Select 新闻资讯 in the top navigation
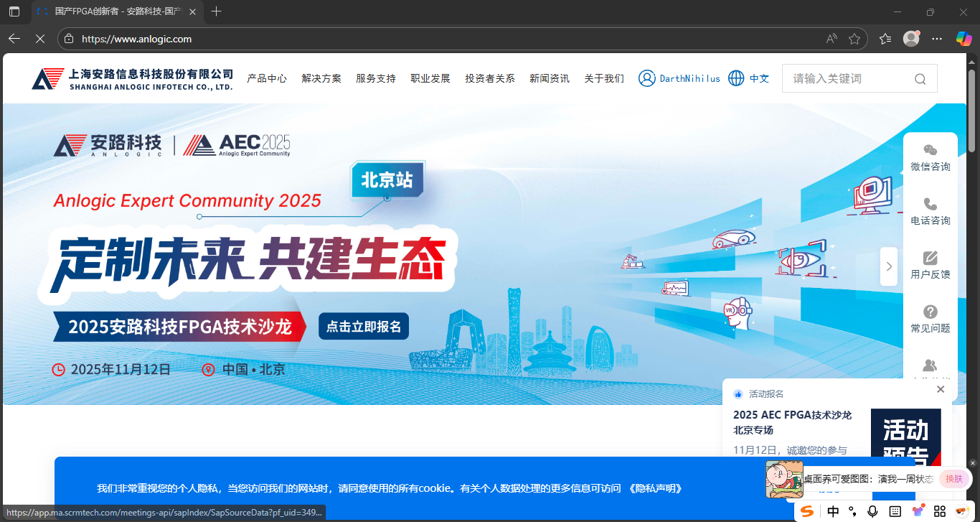 (550, 78)
